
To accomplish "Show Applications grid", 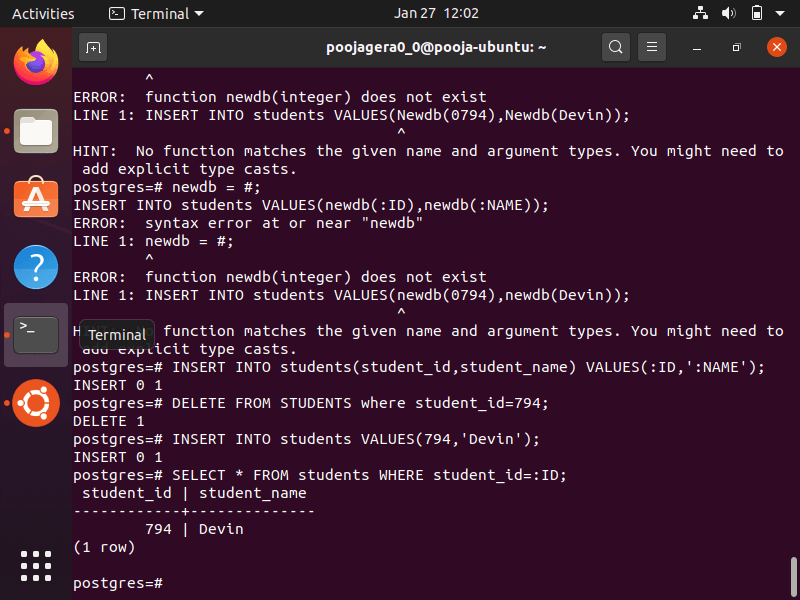I will 35,565.
